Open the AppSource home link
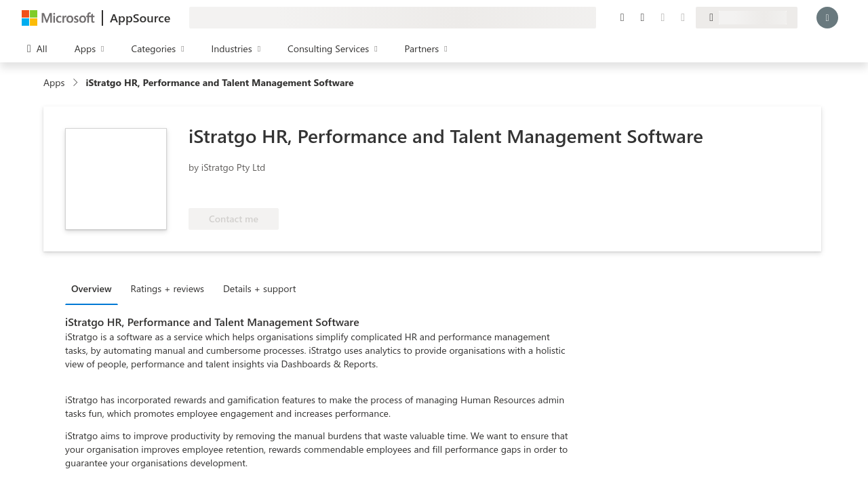Image resolution: width=868 pixels, height=488 pixels. [x=140, y=18]
